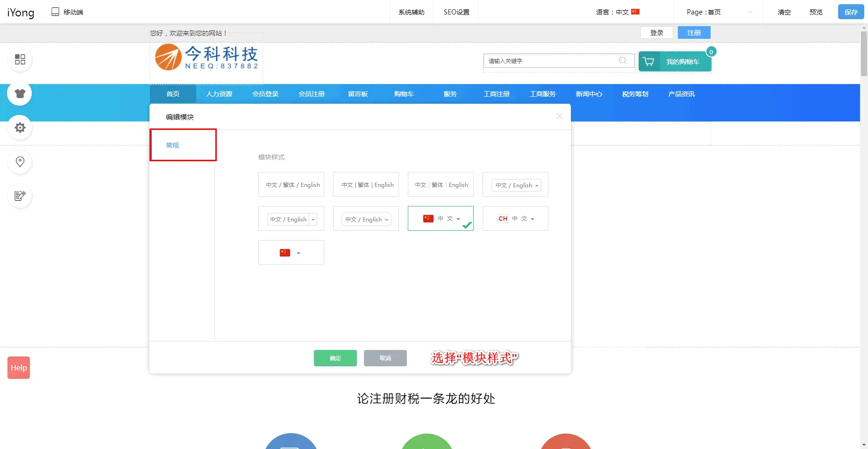Open the Page 首页 dropdown
The height and width of the screenshot is (449, 868).
(719, 12)
